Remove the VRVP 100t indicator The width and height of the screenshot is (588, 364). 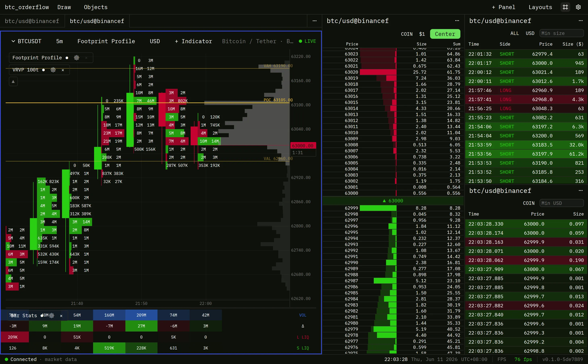click(x=63, y=70)
